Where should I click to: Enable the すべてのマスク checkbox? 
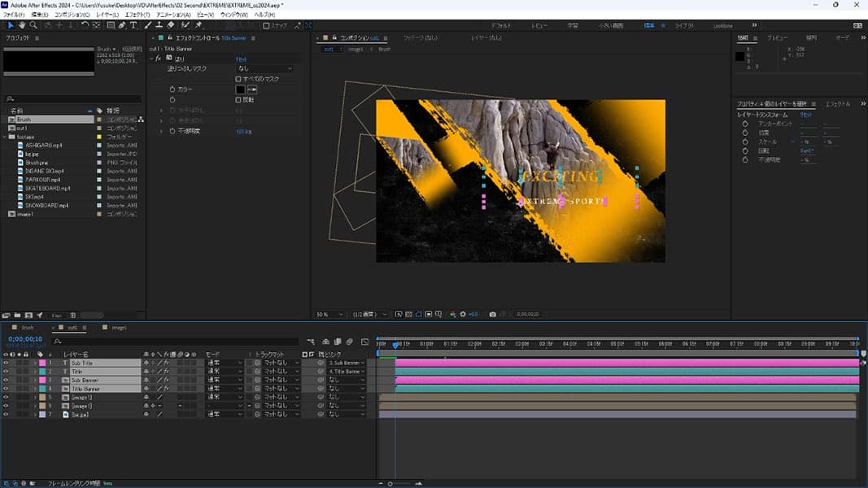tap(238, 79)
